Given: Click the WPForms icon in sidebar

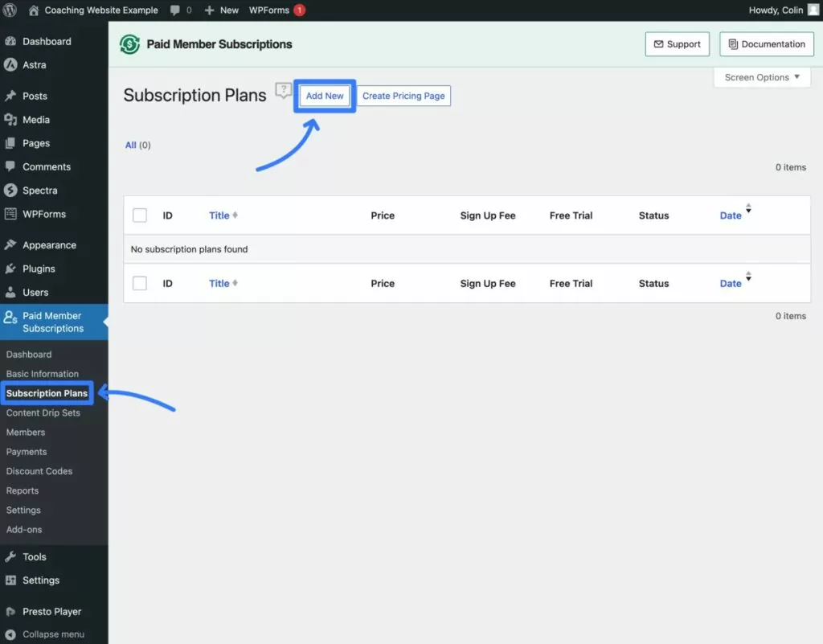Looking at the screenshot, I should pos(10,214).
